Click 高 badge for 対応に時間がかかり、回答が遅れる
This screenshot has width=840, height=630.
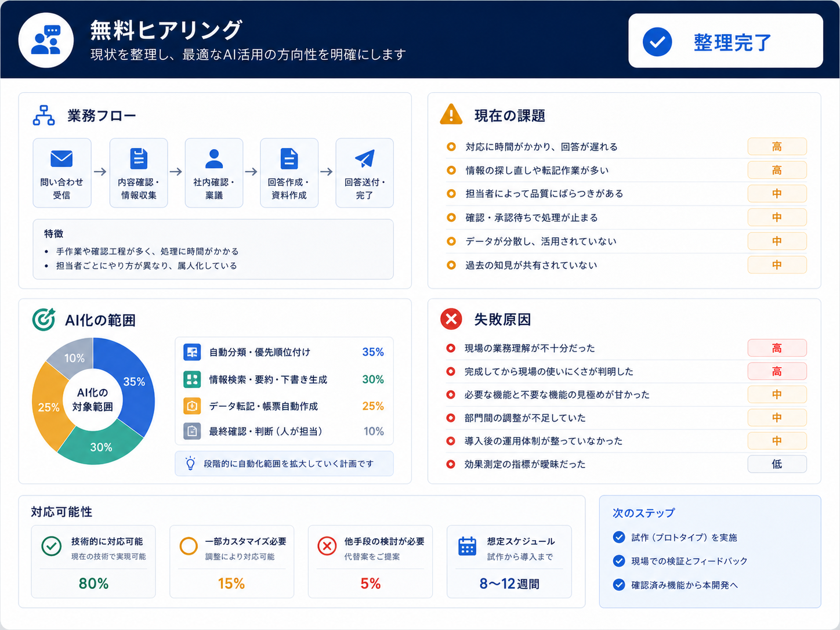[x=777, y=147]
